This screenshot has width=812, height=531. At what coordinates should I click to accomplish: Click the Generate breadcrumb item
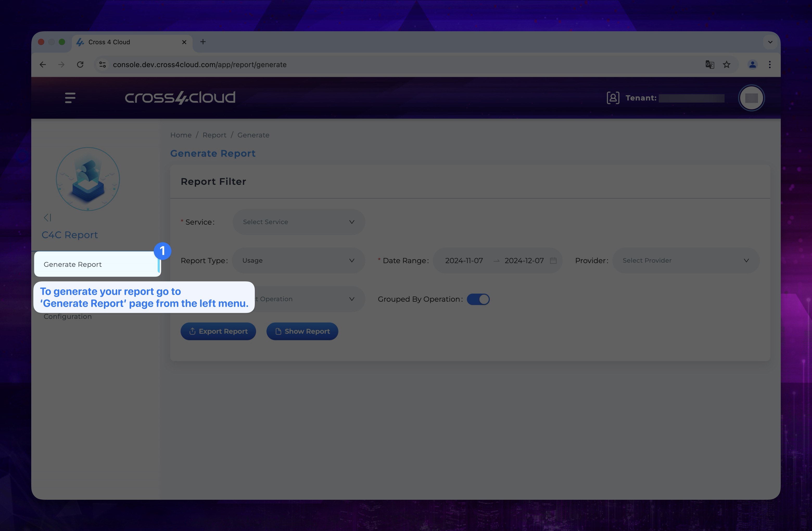click(x=253, y=135)
